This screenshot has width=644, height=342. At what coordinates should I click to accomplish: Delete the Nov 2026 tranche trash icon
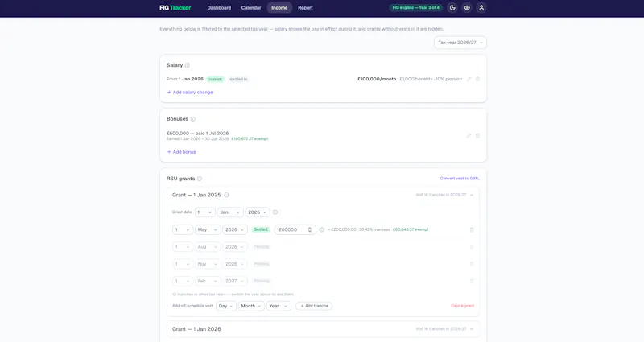[472, 264]
